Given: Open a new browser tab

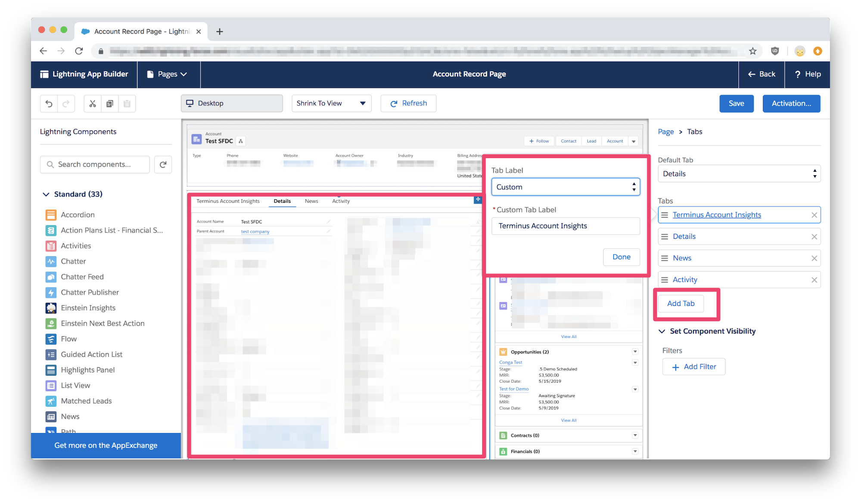Looking at the screenshot, I should click(x=219, y=31).
